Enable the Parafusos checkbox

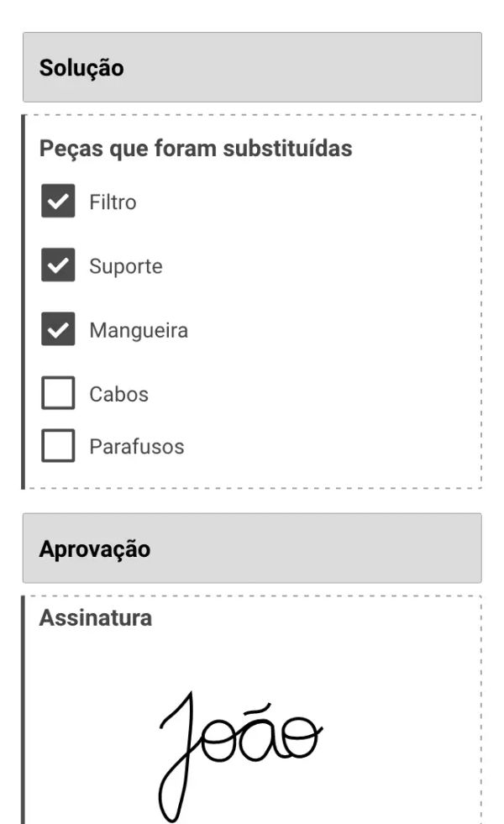click(58, 445)
